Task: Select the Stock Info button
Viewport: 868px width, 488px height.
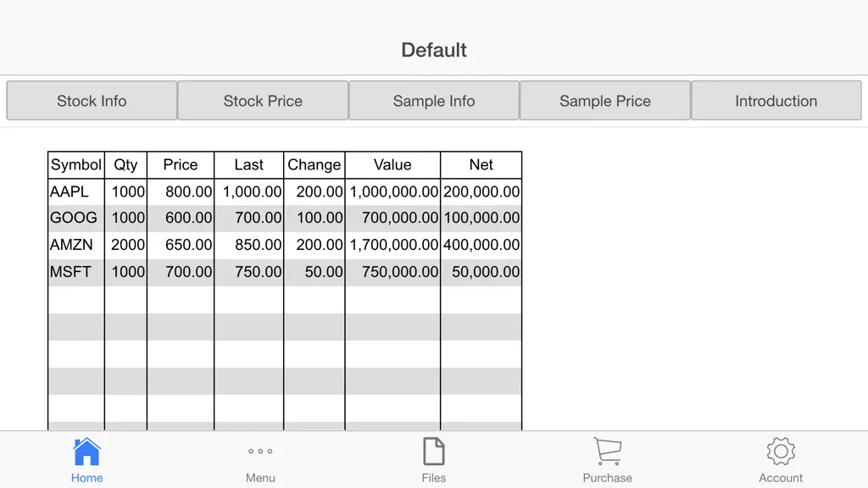Action: [92, 101]
